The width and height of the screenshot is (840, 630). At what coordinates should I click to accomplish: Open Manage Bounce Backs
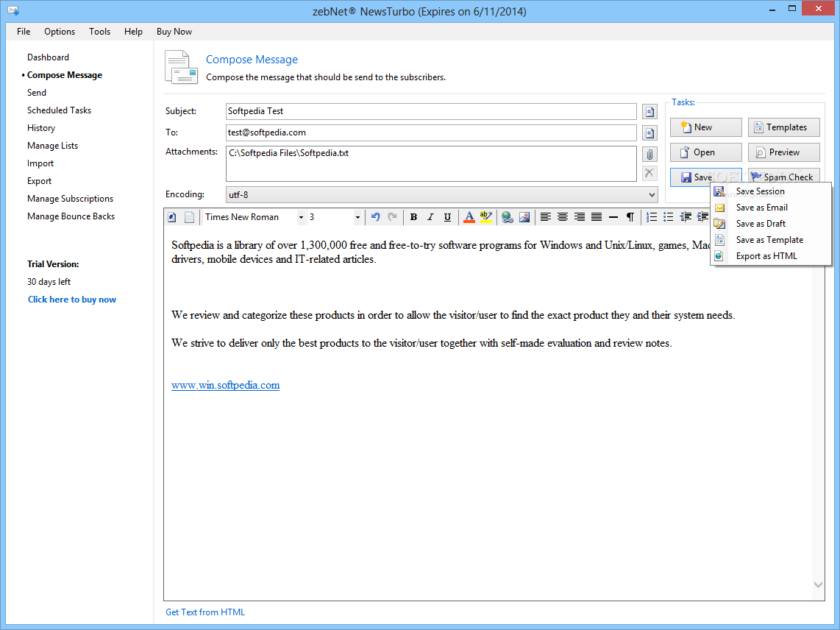[71, 216]
